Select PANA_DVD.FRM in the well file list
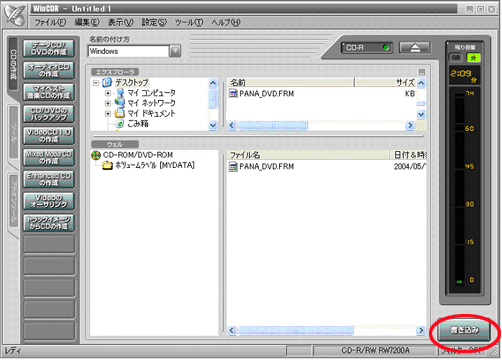The width and height of the screenshot is (502, 360). pos(267,166)
